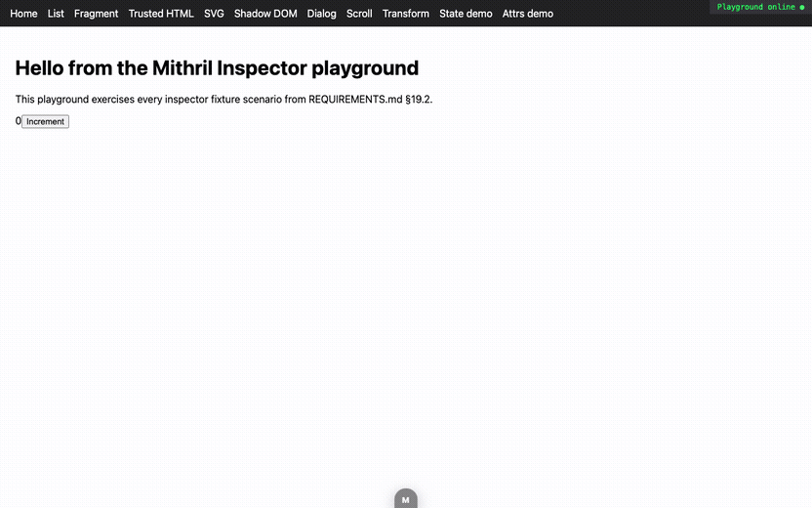Click the Hello from the Mithril Inspector heading
The width and height of the screenshot is (812, 508).
point(217,68)
